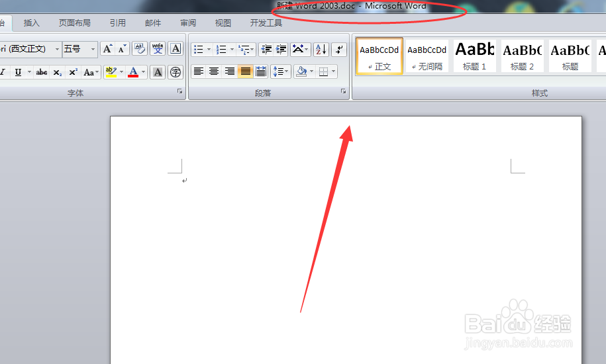Open the 审阅 tab
The height and width of the screenshot is (364, 606).
click(188, 23)
